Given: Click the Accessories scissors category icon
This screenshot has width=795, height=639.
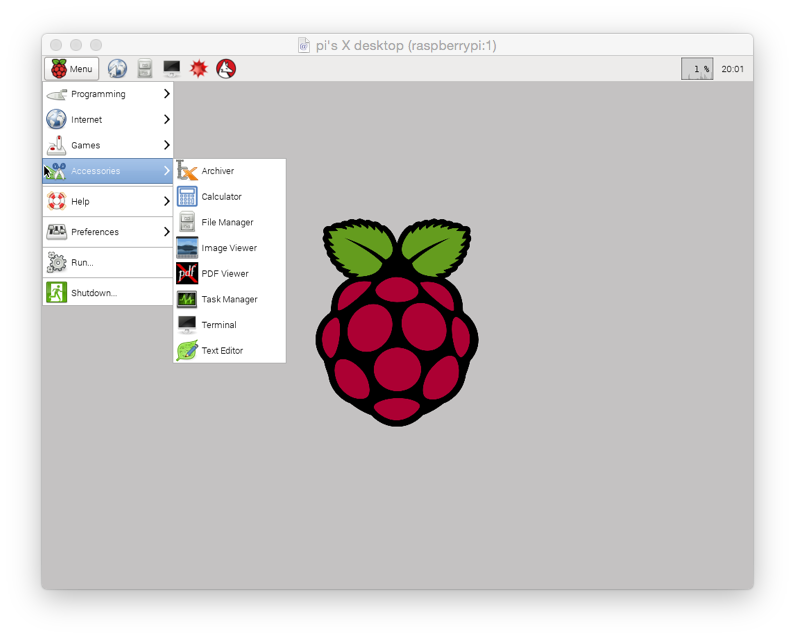Looking at the screenshot, I should pos(56,171).
